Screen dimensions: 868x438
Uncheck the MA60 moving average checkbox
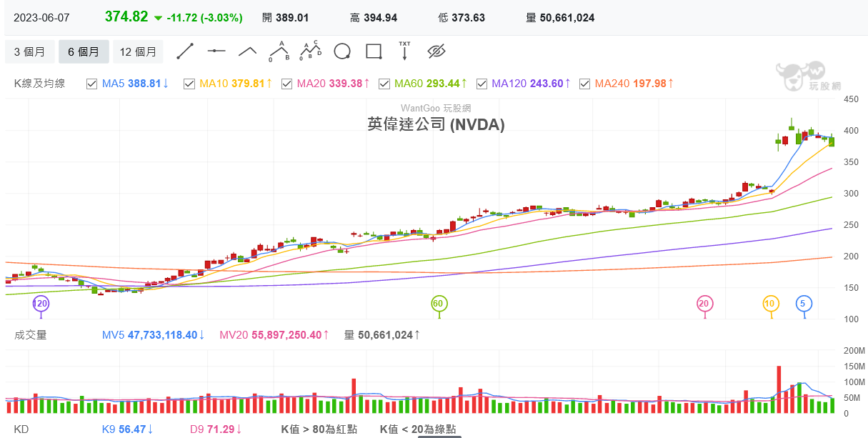point(384,84)
